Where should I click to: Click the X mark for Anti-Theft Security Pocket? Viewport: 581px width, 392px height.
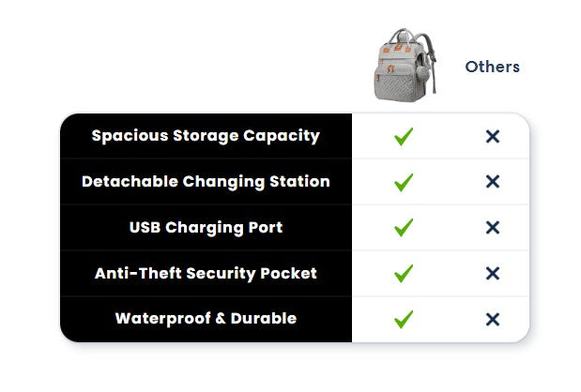493,274
